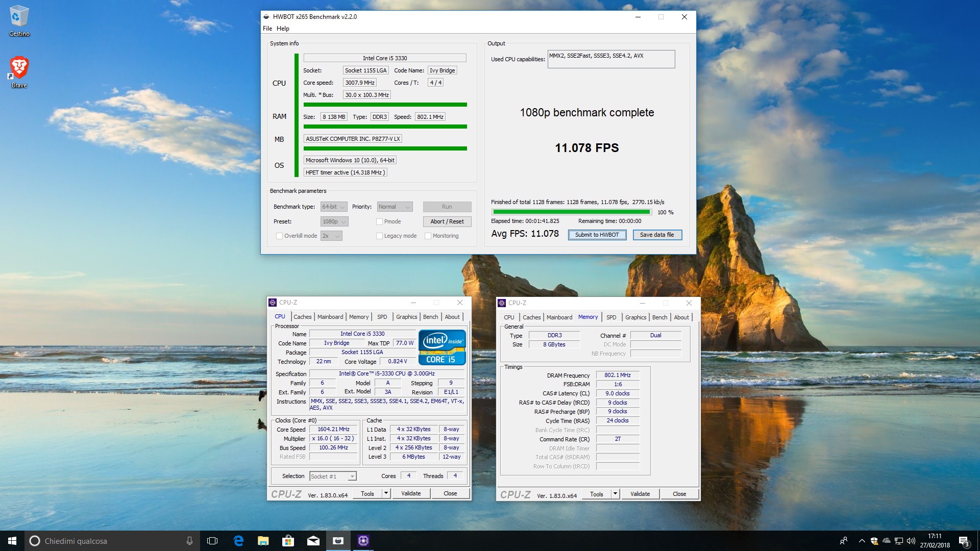Image resolution: width=980 pixels, height=551 pixels.
Task: Open the network tray icon
Action: point(899,541)
